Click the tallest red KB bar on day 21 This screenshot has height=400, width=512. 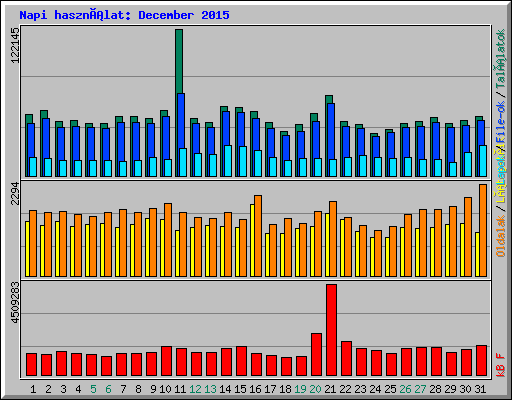click(x=331, y=330)
